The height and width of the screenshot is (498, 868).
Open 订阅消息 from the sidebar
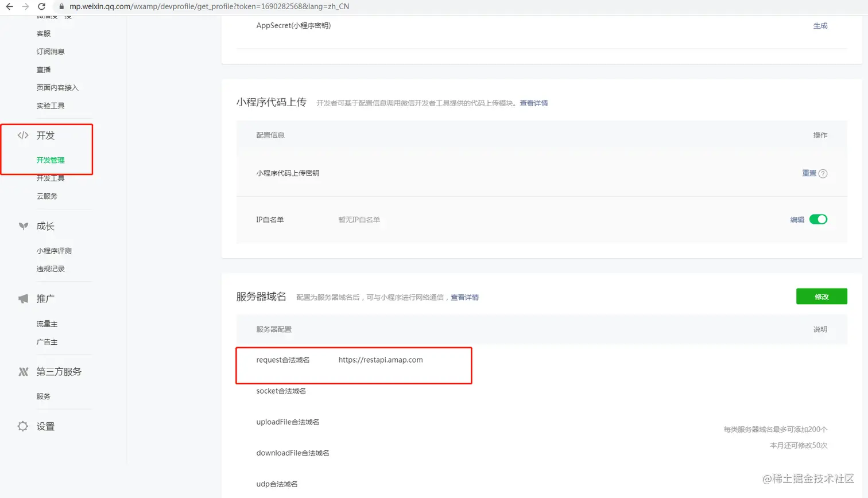pos(51,51)
